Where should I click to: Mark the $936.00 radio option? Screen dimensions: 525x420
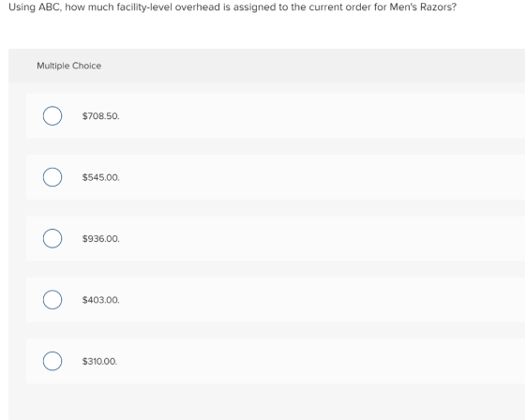click(x=52, y=238)
